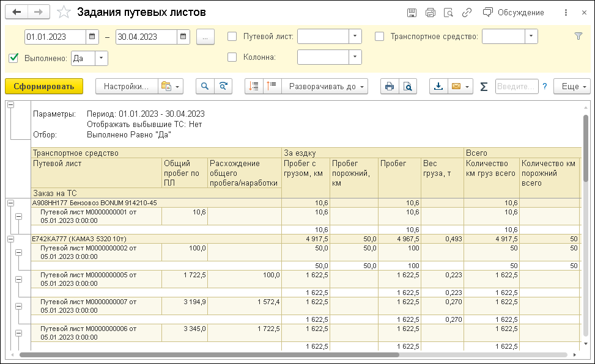Uncheck the Выполнено checkbox
This screenshot has height=364, width=595.
pos(13,58)
